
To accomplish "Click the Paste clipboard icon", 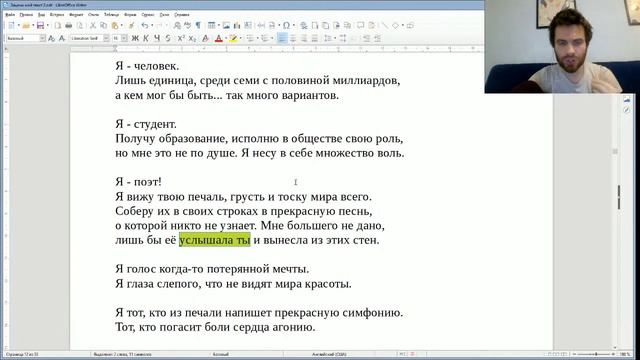I will (115, 25).
